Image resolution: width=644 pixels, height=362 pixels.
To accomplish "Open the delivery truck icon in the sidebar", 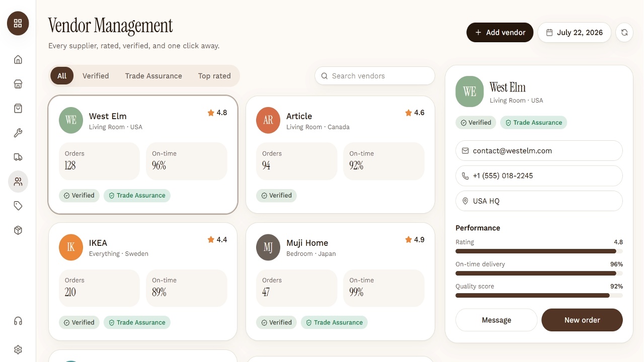I will tap(18, 157).
